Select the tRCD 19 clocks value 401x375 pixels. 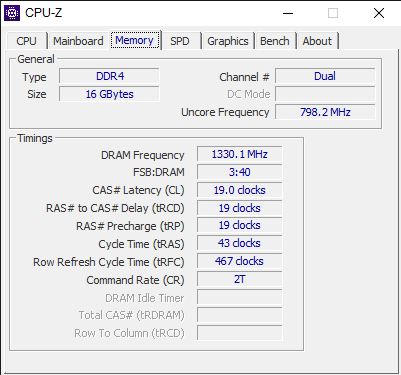point(239,208)
